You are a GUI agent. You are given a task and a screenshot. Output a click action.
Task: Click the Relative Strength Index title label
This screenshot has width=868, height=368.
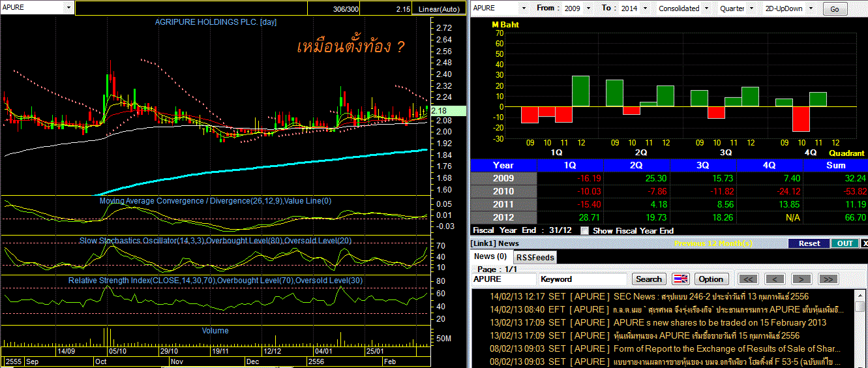pos(215,281)
